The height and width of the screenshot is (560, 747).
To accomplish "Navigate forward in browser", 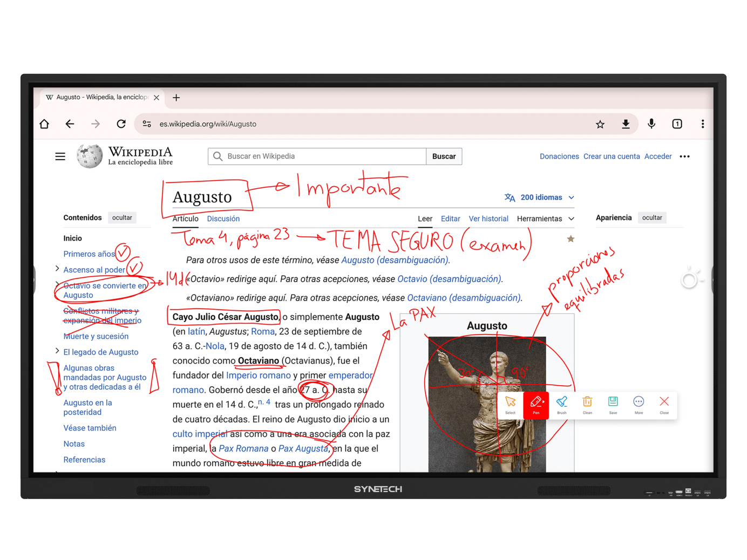I will [x=96, y=124].
